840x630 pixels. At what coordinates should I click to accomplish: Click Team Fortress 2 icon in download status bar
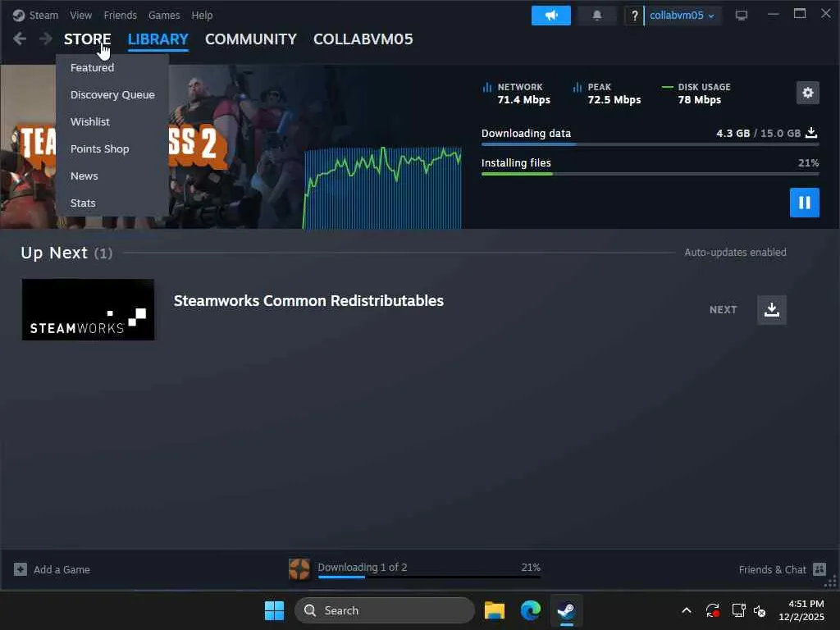[299, 569]
